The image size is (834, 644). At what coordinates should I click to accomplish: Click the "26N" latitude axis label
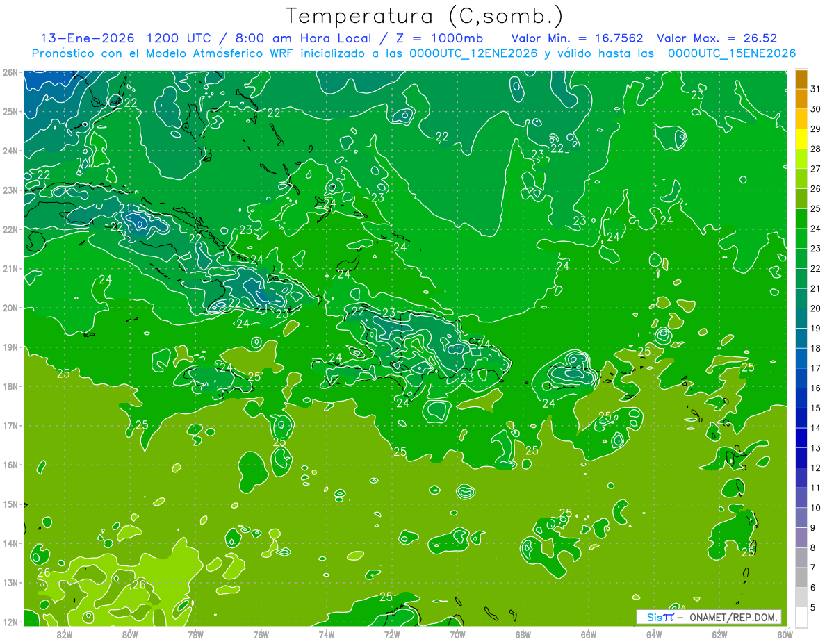[x=10, y=72]
